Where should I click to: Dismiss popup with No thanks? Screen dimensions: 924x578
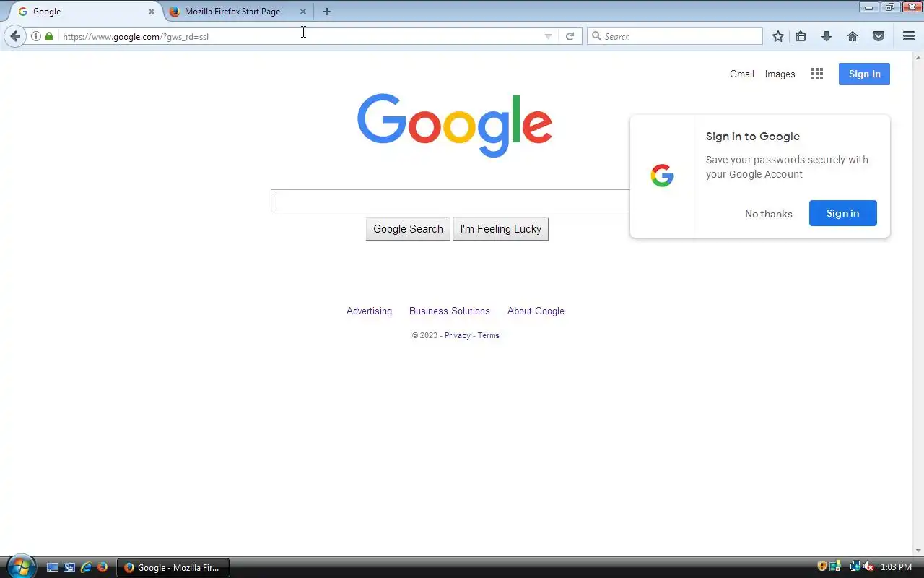pyautogui.click(x=769, y=214)
